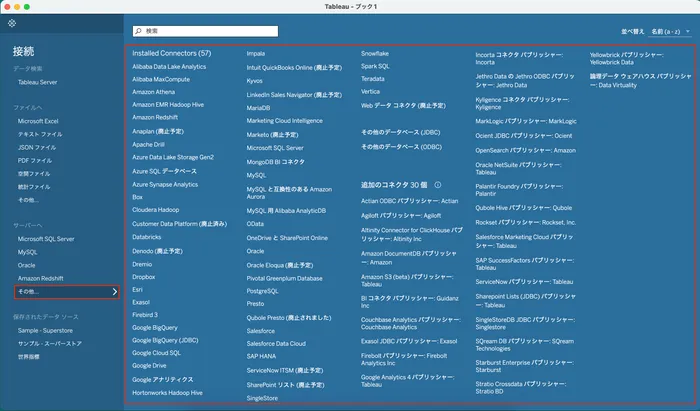Choose テキスト ファイル in the sidebar
The image size is (700, 411).
40,134
